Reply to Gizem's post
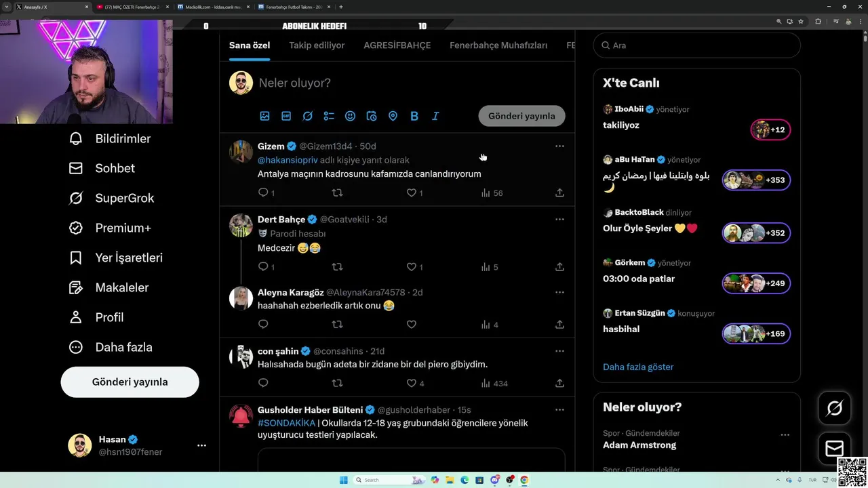The height and width of the screenshot is (488, 868). [x=264, y=193]
